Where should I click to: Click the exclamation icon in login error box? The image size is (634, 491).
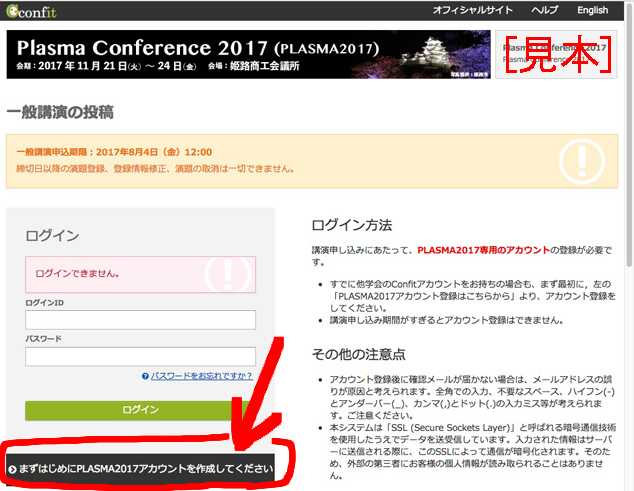[x=228, y=274]
